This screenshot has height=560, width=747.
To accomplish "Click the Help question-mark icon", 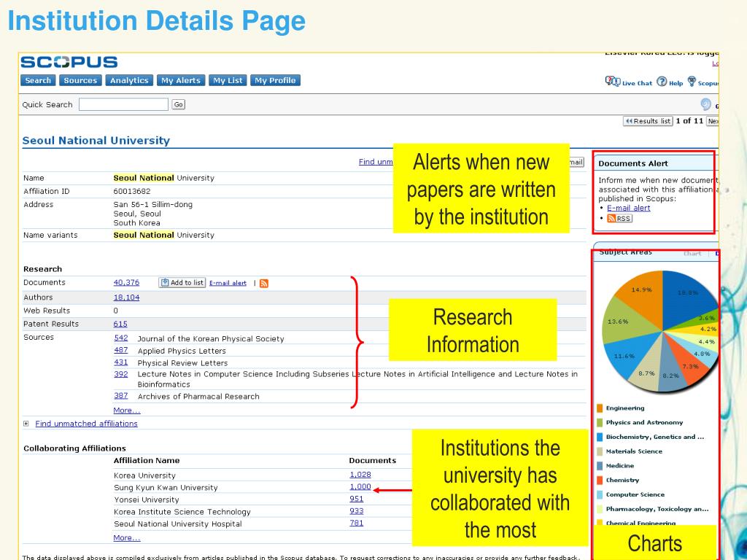I will [x=662, y=82].
